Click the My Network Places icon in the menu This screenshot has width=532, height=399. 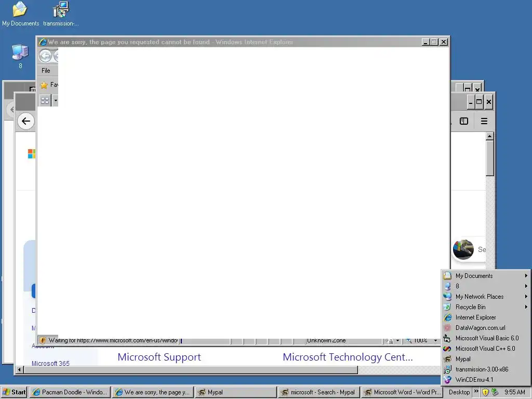pos(447,297)
